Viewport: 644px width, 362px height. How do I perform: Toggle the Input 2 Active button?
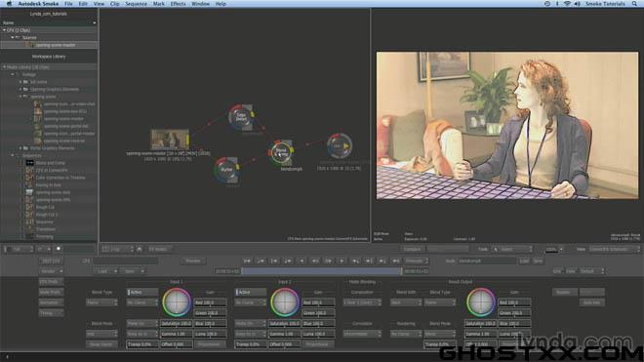pyautogui.click(x=251, y=292)
